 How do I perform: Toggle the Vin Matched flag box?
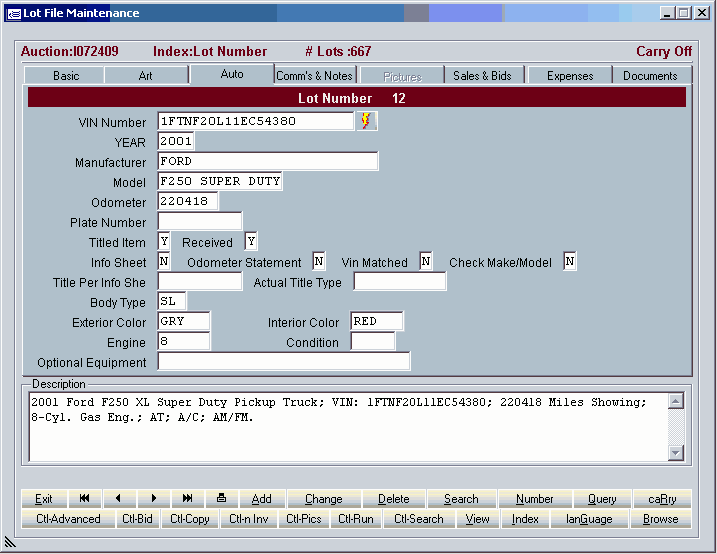coord(426,261)
